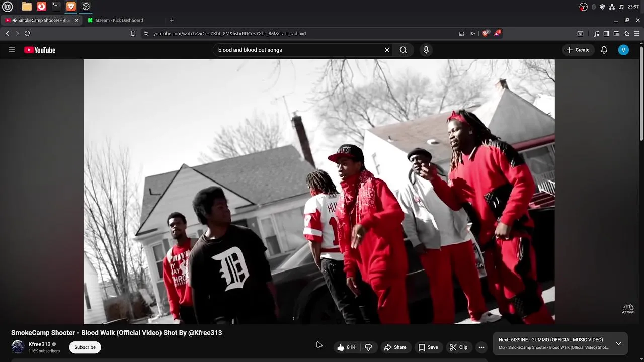
Task: Open Brave Shields lion icon
Action: click(486, 33)
